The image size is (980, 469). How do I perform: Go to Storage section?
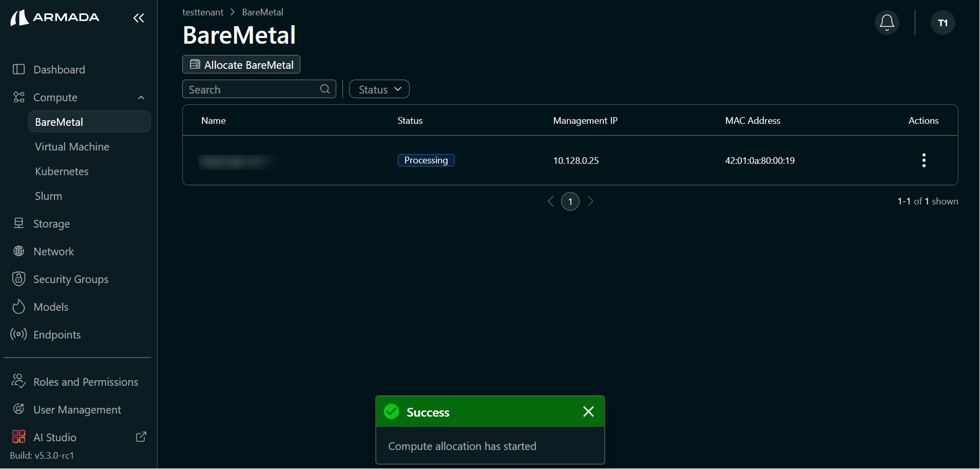click(x=51, y=224)
